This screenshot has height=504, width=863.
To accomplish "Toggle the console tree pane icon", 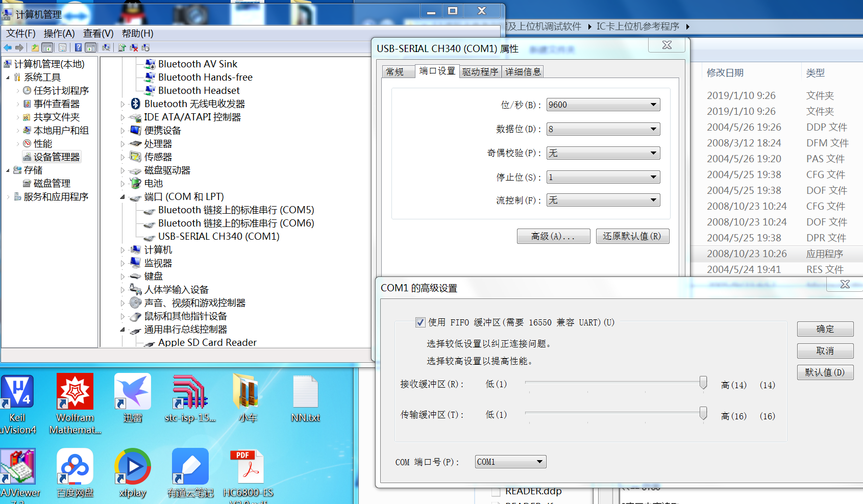I will coord(46,47).
